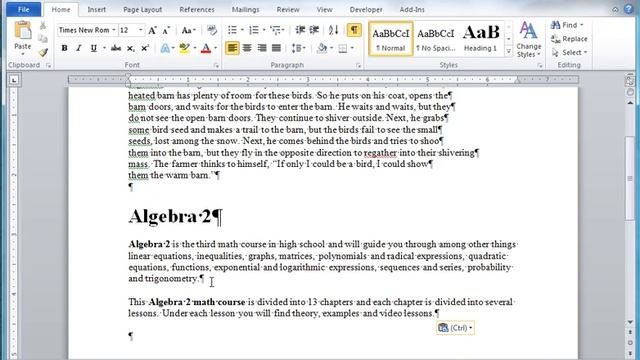Select the Format Painter brush
Screen dimensions: 640x360
tap(43, 52)
